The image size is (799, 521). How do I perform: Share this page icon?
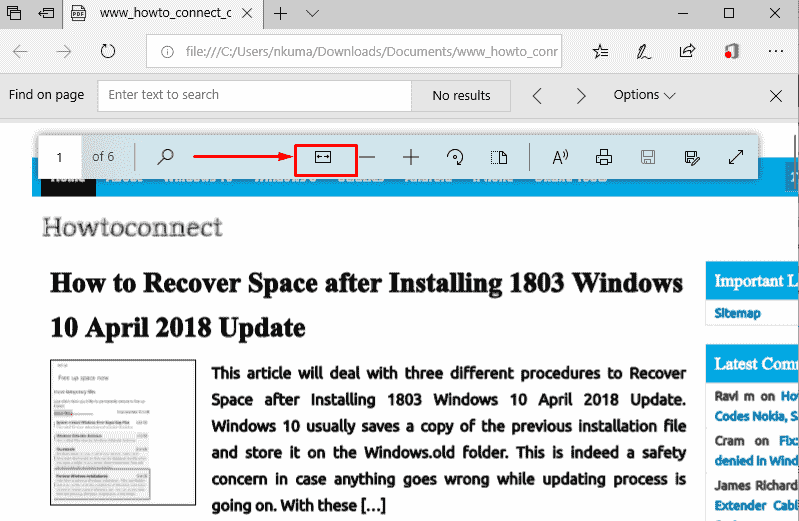click(687, 51)
